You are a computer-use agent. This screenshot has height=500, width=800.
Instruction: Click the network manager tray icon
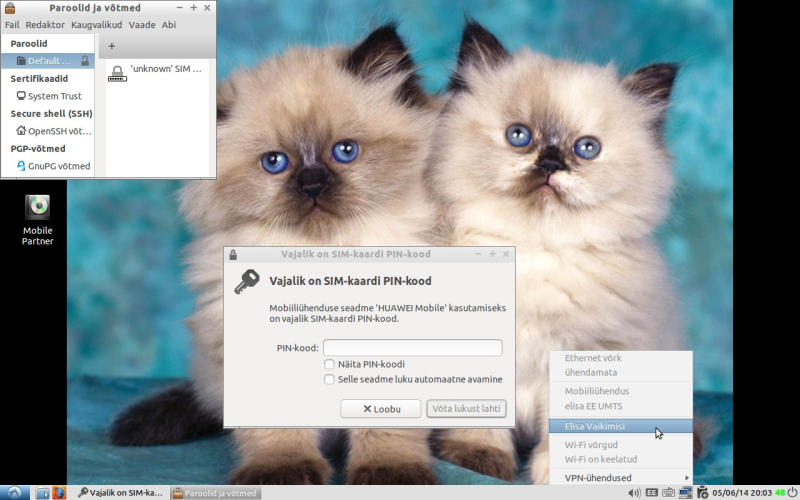[x=685, y=493]
